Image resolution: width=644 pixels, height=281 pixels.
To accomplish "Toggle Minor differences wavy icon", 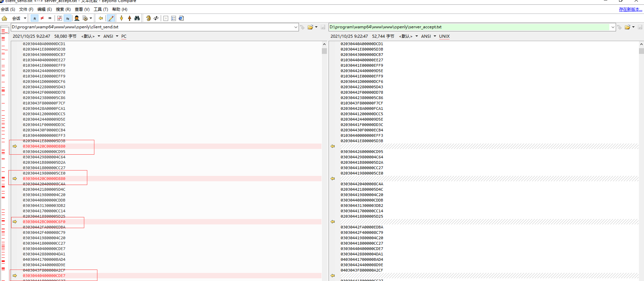I will [x=68, y=18].
